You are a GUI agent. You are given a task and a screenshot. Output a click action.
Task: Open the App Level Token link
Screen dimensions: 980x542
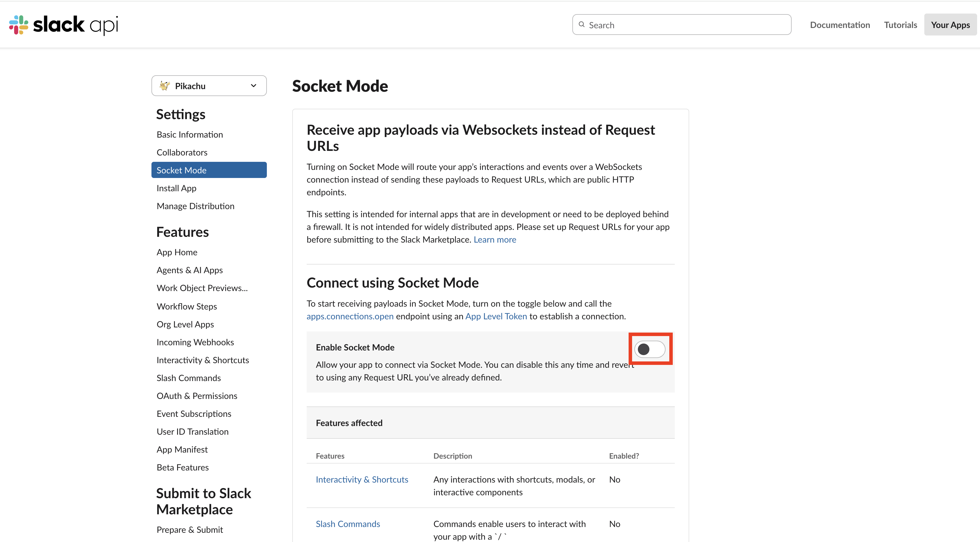pyautogui.click(x=496, y=316)
